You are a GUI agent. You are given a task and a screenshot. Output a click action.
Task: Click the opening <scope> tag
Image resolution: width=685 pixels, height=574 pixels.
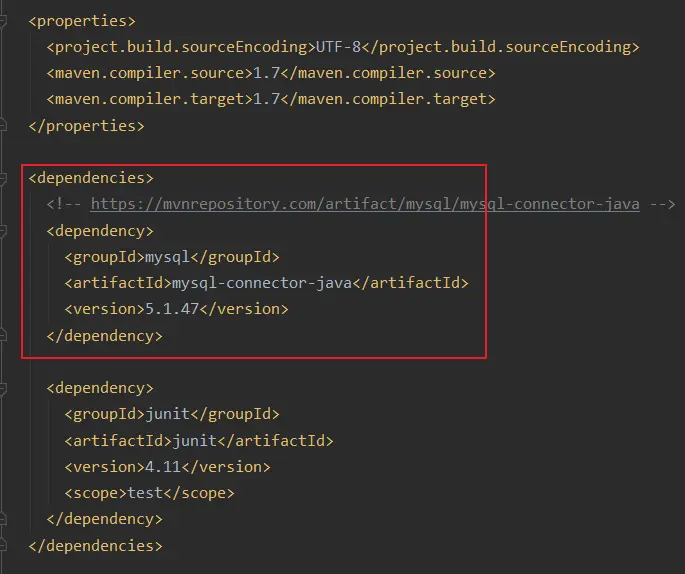pos(96,493)
